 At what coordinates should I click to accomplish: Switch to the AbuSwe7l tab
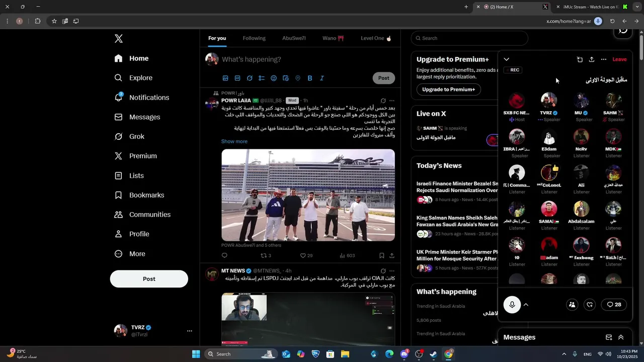294,38
